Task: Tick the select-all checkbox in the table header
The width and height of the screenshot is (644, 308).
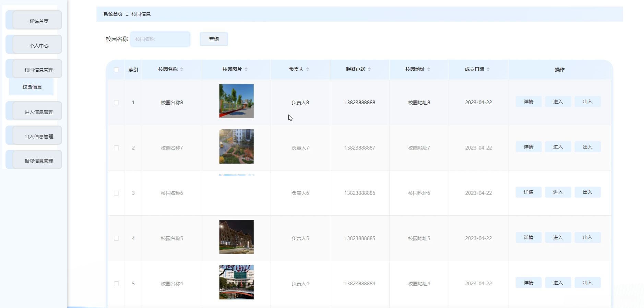Action: point(116,70)
